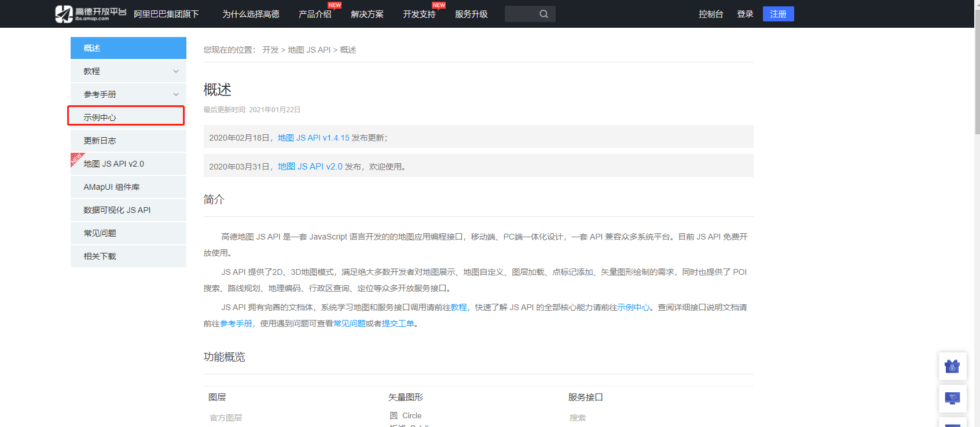Click 阿里巴巴集团旗下 text in the header

pyautogui.click(x=166, y=14)
